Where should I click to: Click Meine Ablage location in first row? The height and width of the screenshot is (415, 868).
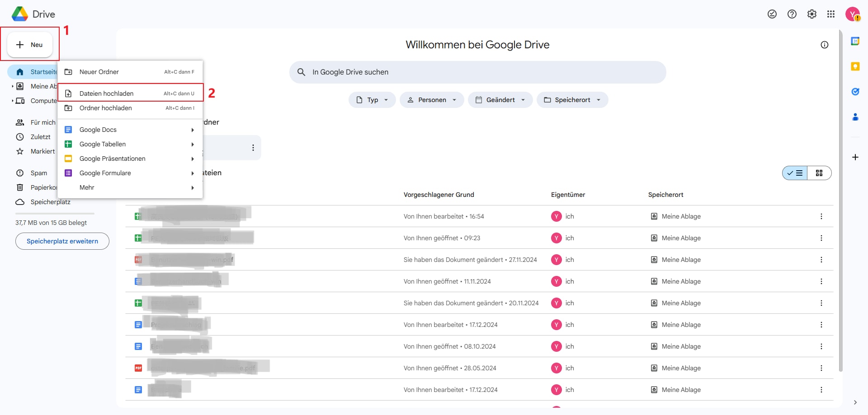tap(676, 216)
